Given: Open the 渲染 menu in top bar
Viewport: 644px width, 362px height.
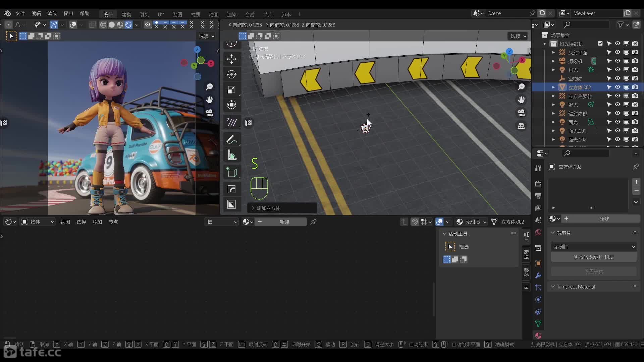Looking at the screenshot, I should point(52,13).
